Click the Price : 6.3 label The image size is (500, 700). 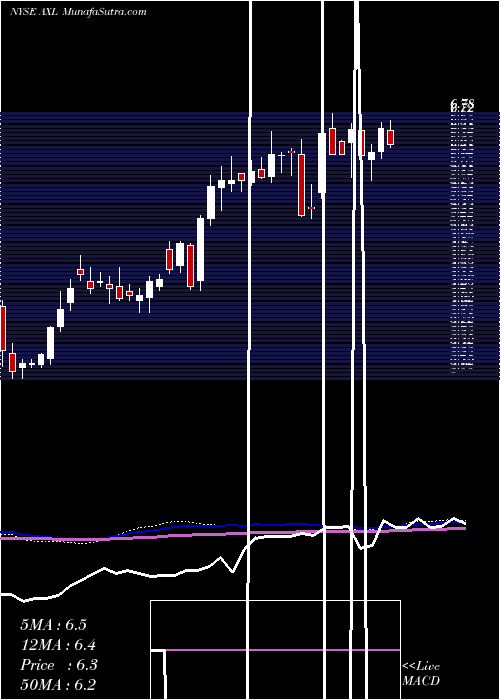click(59, 665)
